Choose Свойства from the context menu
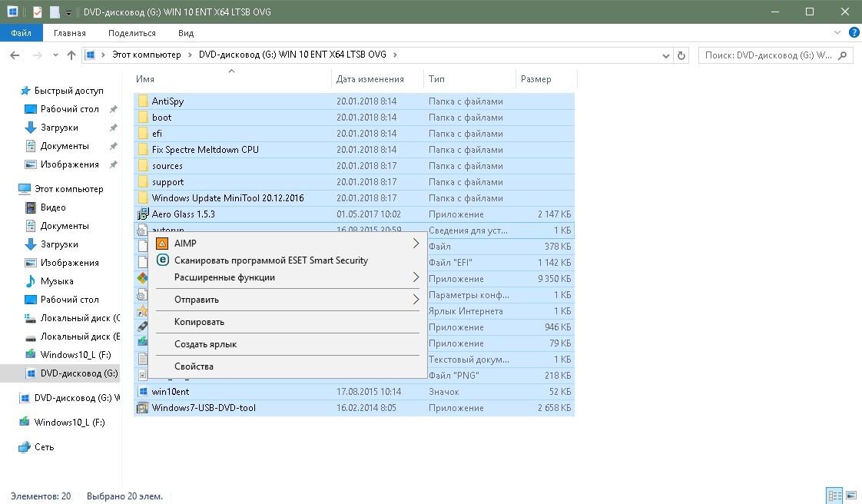This screenshot has height=504, width=862. [194, 366]
